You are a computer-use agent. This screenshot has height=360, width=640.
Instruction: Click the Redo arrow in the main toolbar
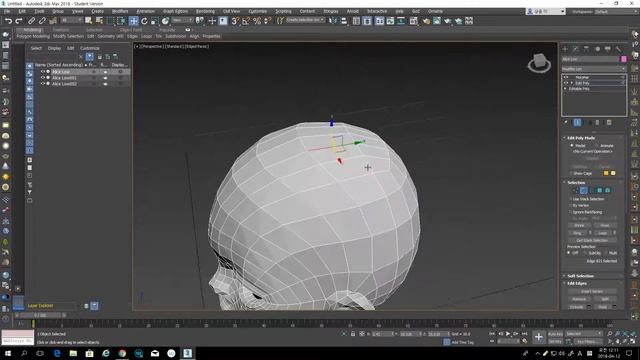point(19,21)
